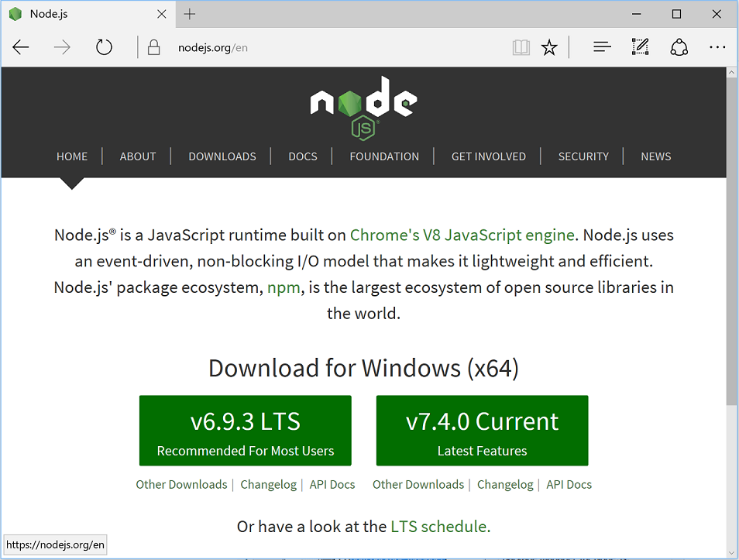Download v6.9.3 LTS for Windows

tap(246, 431)
